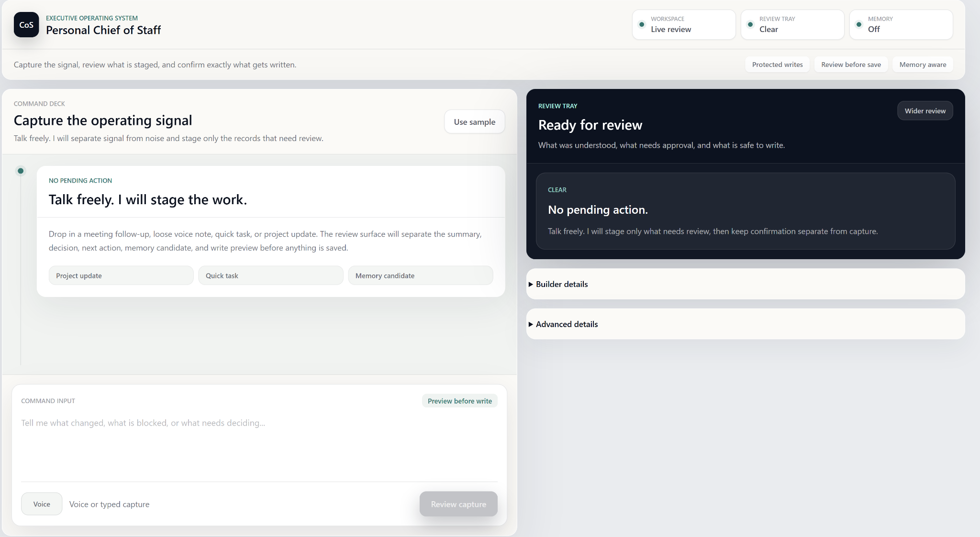The image size is (980, 537).
Task: Select the Project update suggestion chip
Action: pos(121,275)
